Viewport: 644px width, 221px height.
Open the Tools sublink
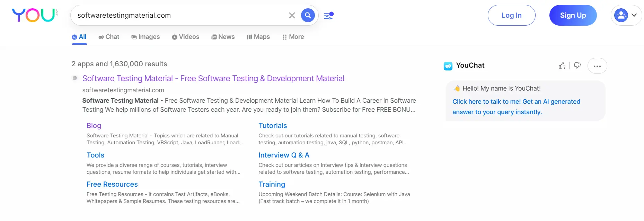click(x=95, y=155)
